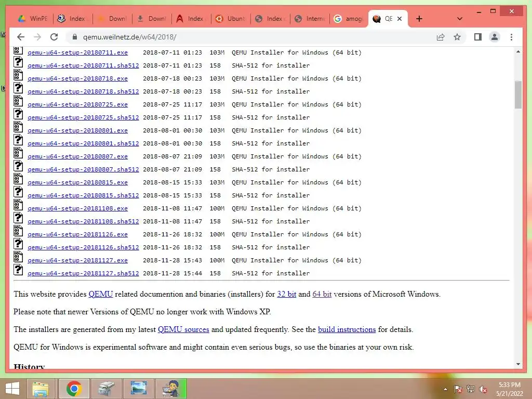532x399 pixels.
Task: Open the Chrome side panel
Action: click(x=478, y=37)
